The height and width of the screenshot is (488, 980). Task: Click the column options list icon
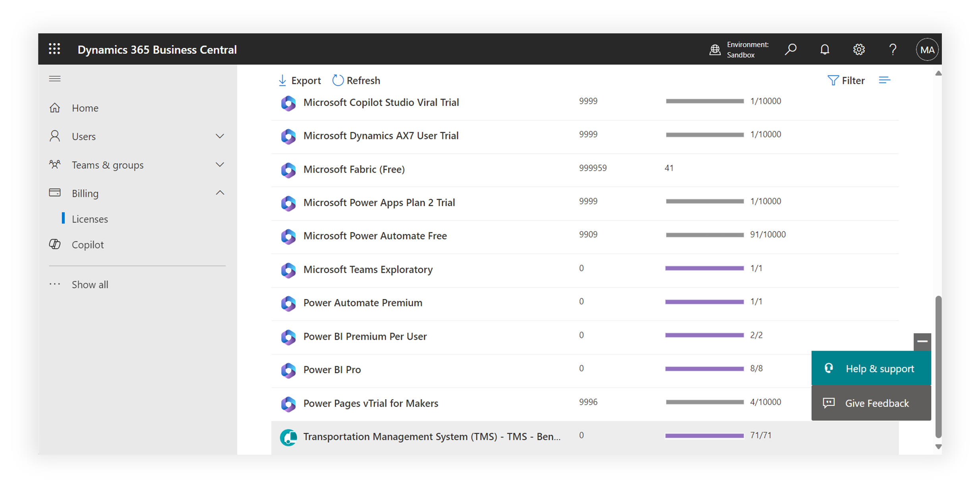(884, 80)
